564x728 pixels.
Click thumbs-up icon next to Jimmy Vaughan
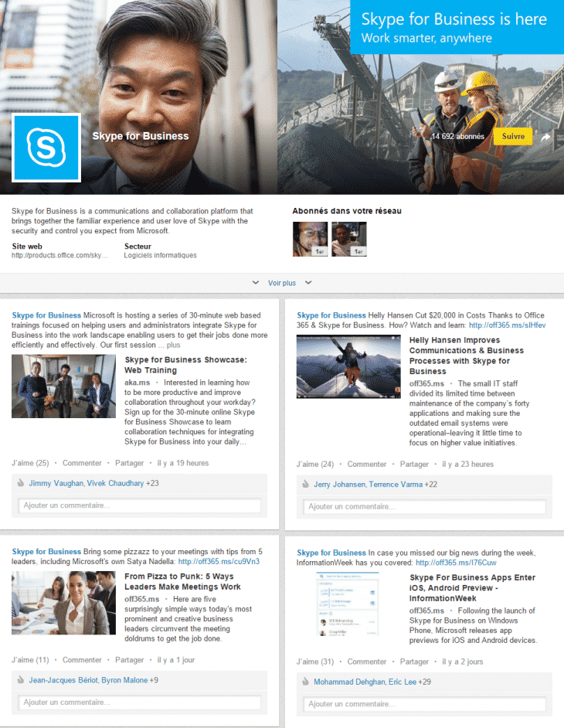click(x=21, y=483)
